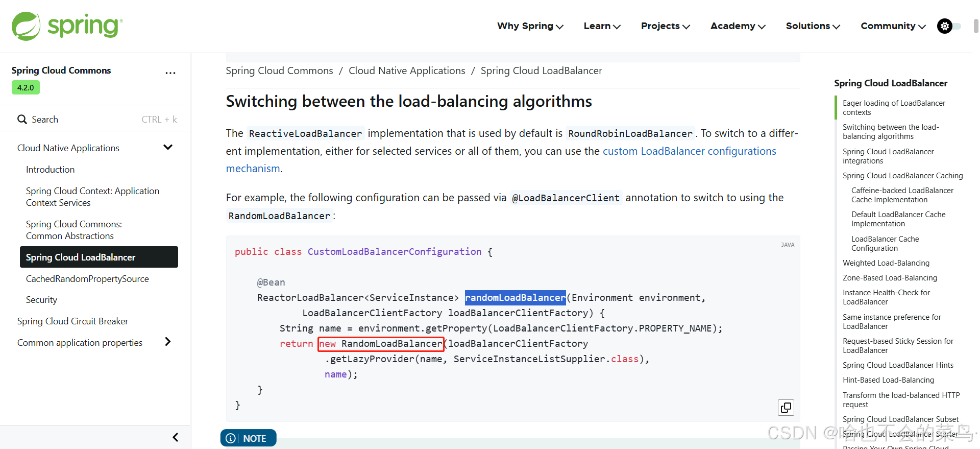Go to Cloud Native Applications breadcrumb
The image size is (980, 449).
tap(407, 70)
